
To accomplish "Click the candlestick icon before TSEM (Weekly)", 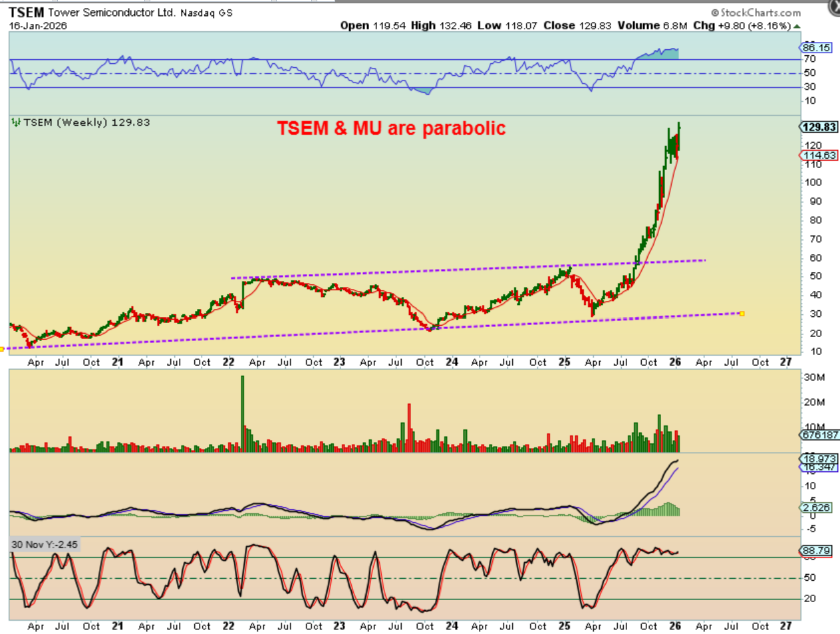I will (x=15, y=122).
